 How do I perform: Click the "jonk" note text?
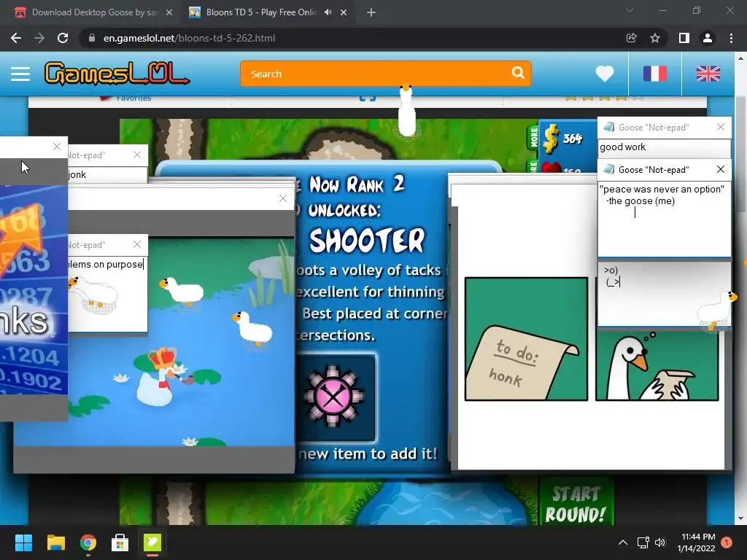(x=77, y=175)
